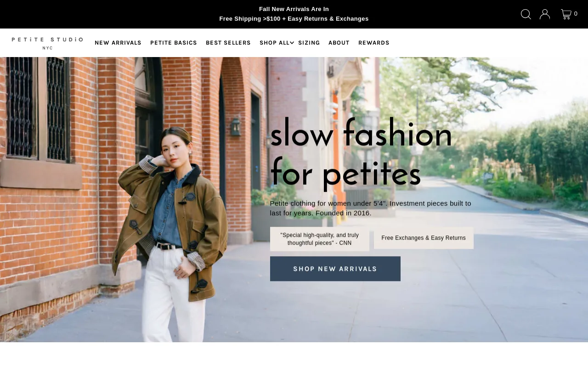Click the account user icon
The height and width of the screenshot is (368, 588).
pos(545,14)
